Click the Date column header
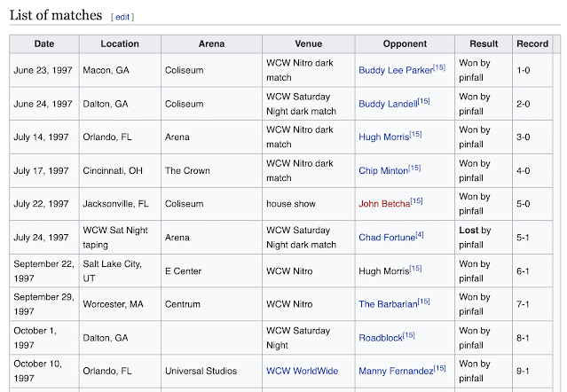This screenshot has width=567, height=392. click(x=44, y=44)
